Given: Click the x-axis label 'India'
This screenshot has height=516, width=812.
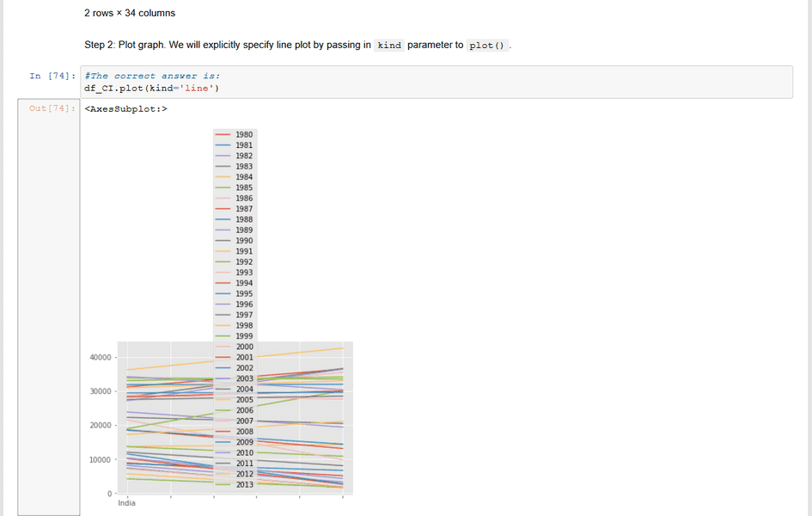Looking at the screenshot, I should [125, 503].
